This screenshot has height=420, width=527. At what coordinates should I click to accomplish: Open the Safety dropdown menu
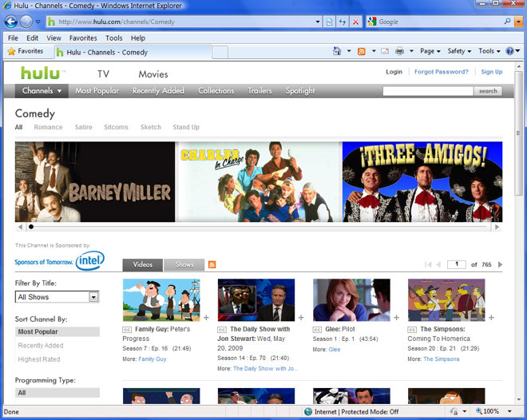[459, 51]
